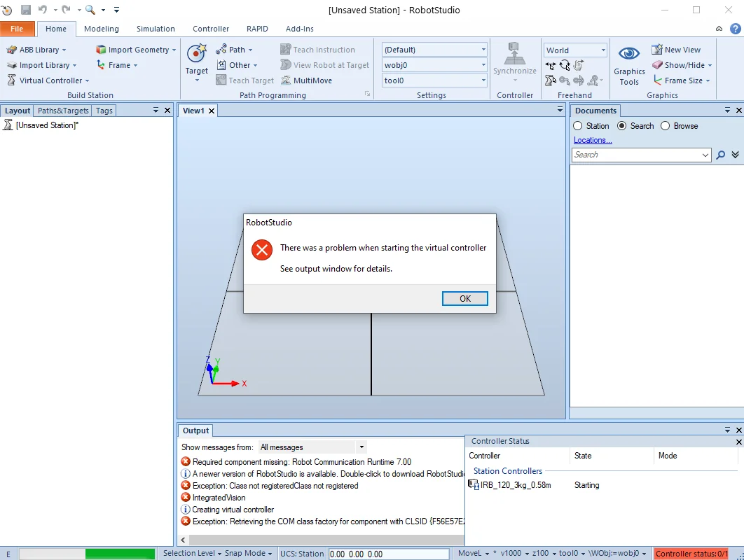Open the Customize Quick Access Toolbar arrow
The height and width of the screenshot is (560, 744).
[117, 10]
